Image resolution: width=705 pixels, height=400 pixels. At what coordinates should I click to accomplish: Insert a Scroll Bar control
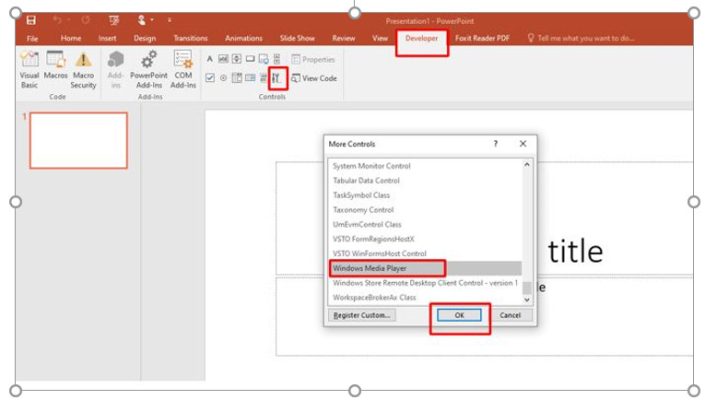pos(277,59)
